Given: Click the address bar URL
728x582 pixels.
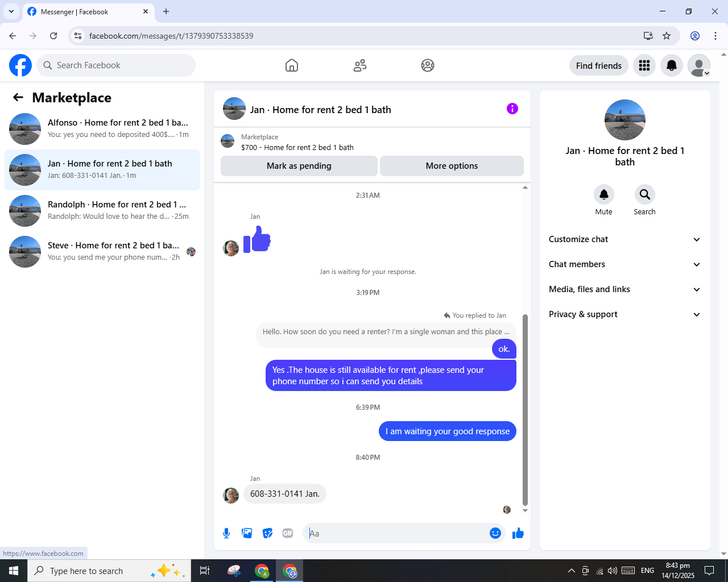Looking at the screenshot, I should click(171, 36).
